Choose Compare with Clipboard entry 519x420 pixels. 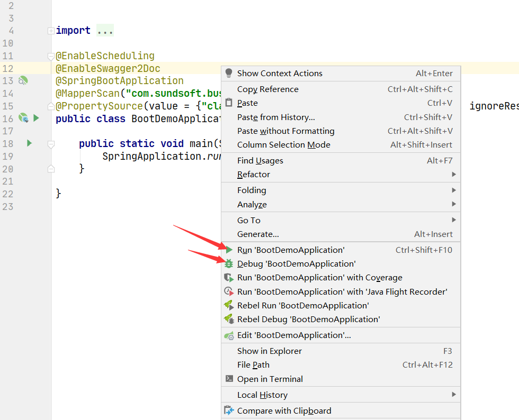tap(341, 410)
